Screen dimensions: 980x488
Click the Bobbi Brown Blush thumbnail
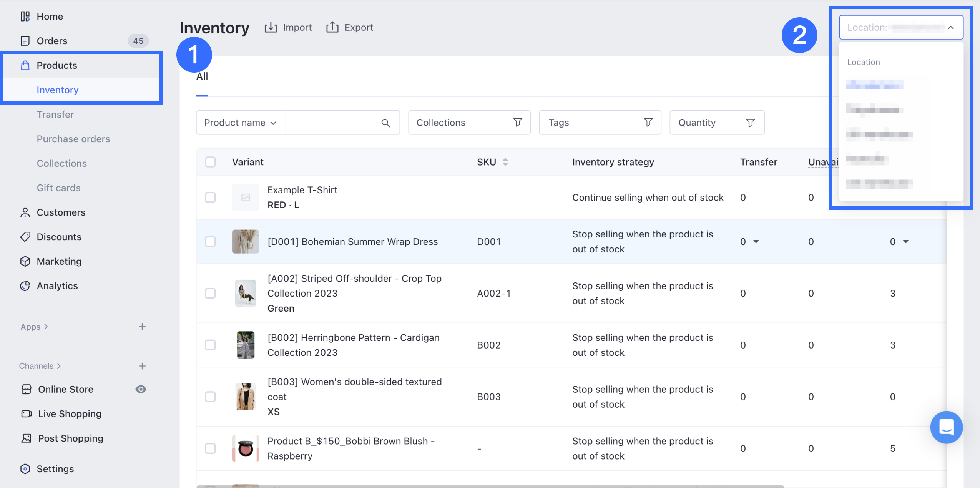tap(246, 448)
